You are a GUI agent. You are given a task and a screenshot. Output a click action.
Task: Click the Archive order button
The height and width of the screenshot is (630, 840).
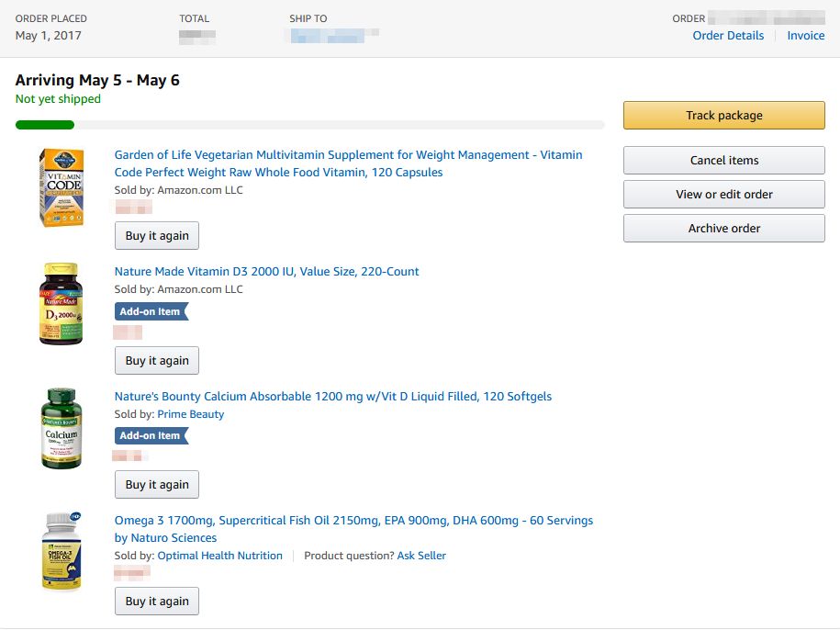[x=723, y=228]
